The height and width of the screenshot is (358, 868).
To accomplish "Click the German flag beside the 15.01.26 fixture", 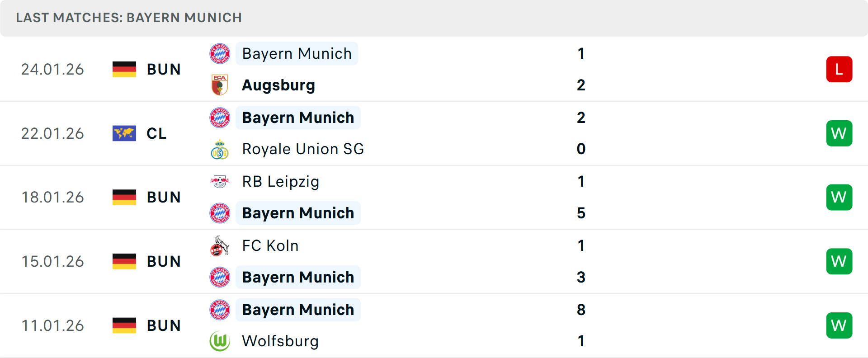I will tap(124, 261).
